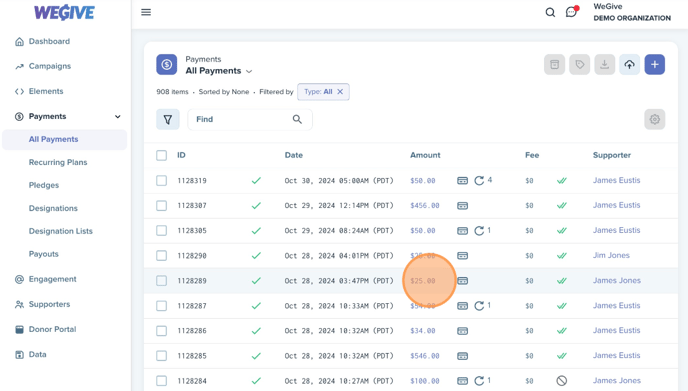Open WeGive Demo Organization account menu
Image resolution: width=688 pixels, height=391 pixels.
pyautogui.click(x=632, y=12)
